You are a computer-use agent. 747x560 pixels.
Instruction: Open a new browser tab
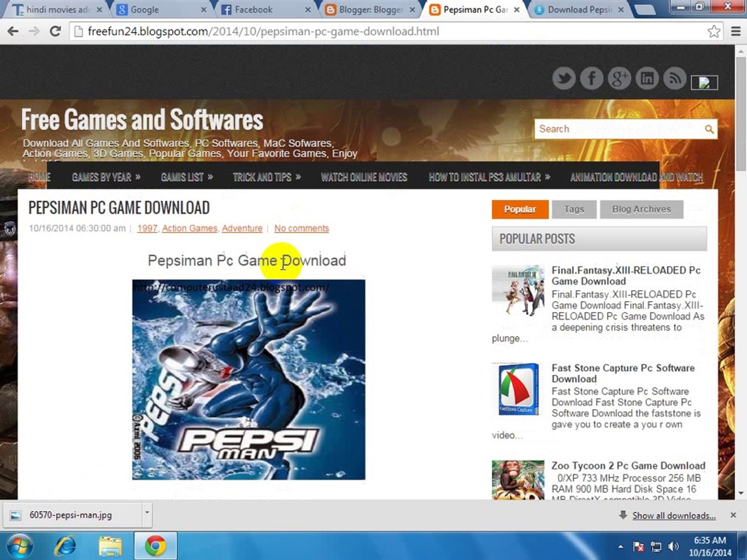644,9
